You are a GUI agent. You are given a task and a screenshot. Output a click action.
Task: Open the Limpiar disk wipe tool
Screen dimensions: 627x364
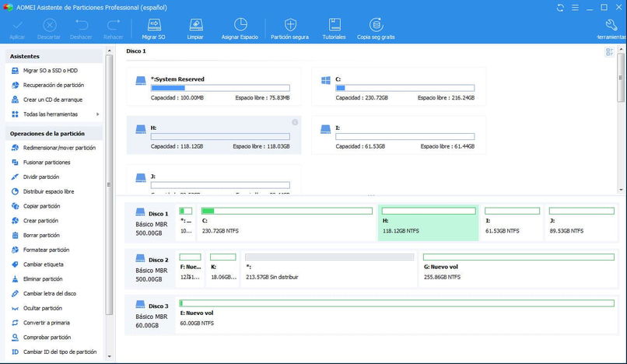pyautogui.click(x=195, y=30)
